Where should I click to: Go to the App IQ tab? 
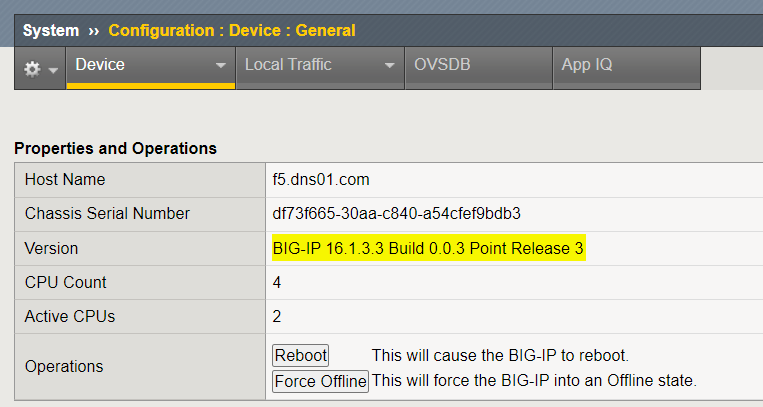tap(587, 65)
